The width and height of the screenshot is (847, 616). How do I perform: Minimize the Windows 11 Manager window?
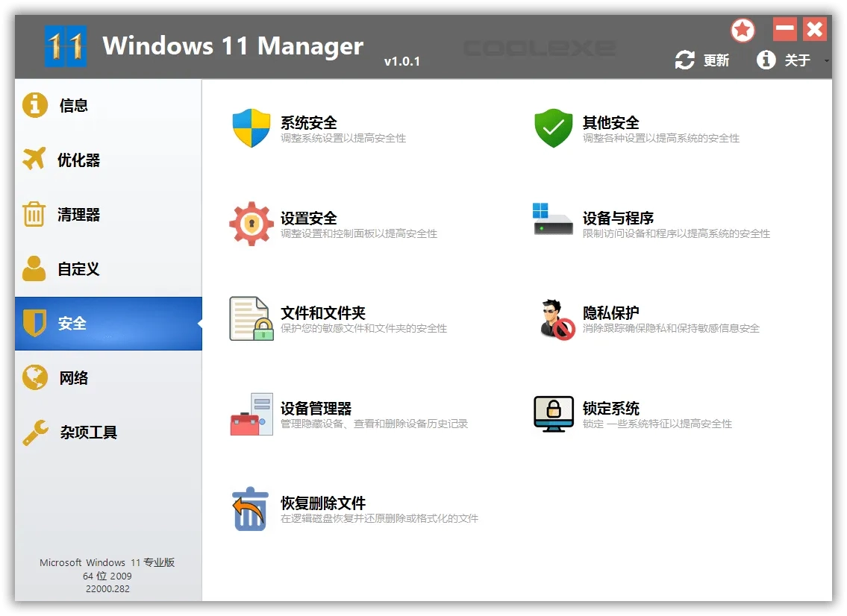(x=785, y=29)
